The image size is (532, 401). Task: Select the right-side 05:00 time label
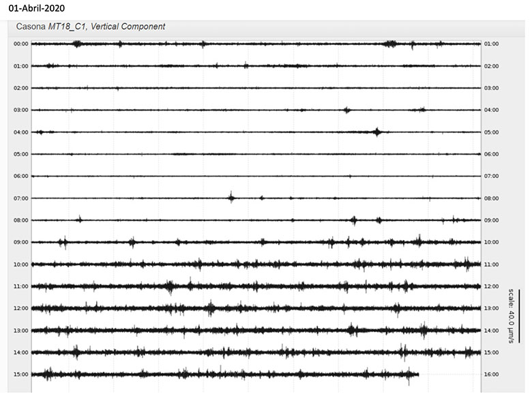491,132
